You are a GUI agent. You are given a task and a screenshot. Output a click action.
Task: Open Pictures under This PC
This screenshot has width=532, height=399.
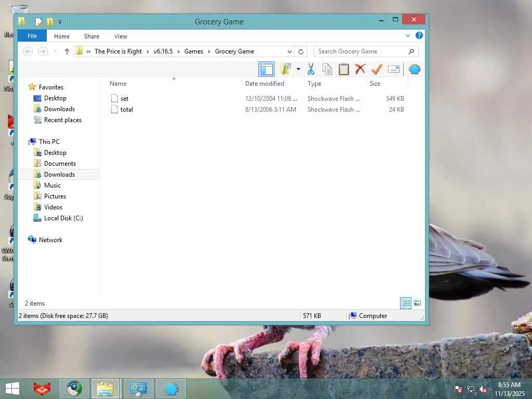pyautogui.click(x=55, y=196)
